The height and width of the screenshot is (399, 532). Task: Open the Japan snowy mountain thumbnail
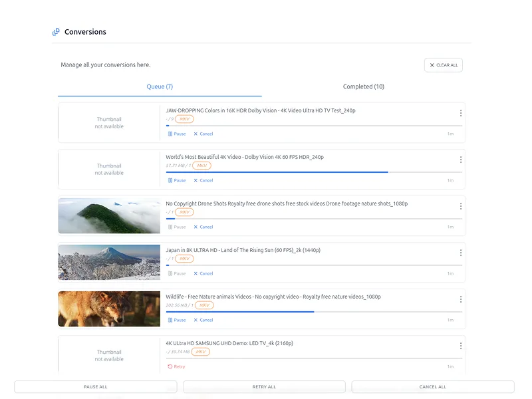tap(109, 262)
